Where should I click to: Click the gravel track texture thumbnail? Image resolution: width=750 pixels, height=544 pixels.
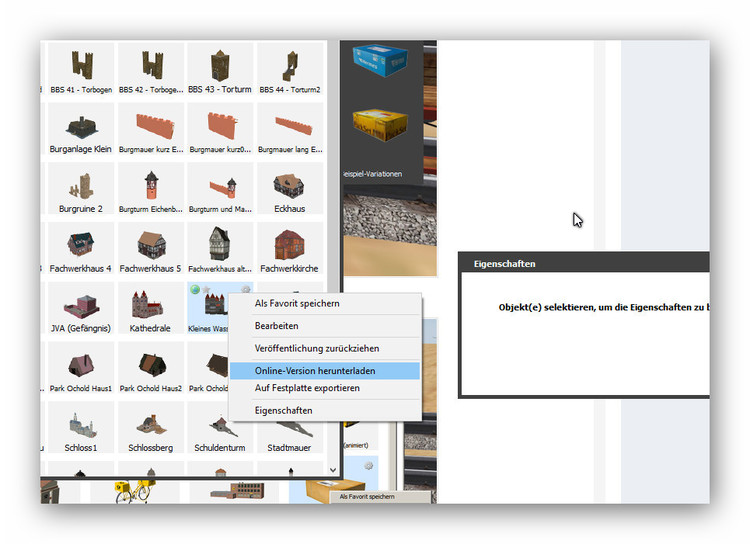coord(390,231)
